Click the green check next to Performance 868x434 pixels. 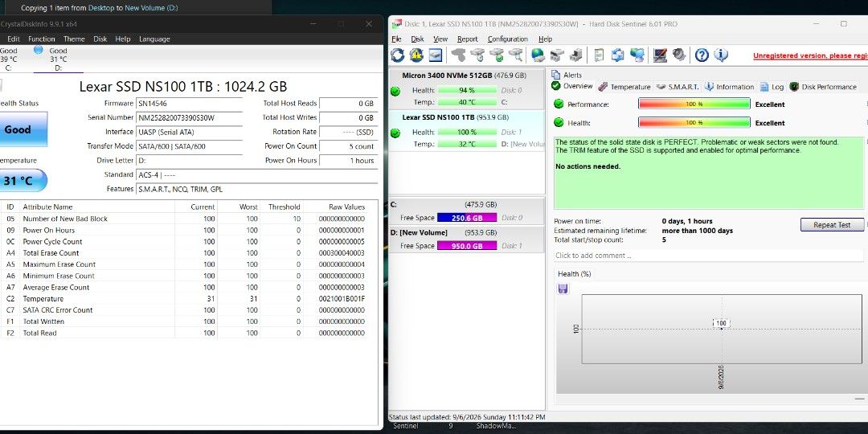[x=559, y=104]
